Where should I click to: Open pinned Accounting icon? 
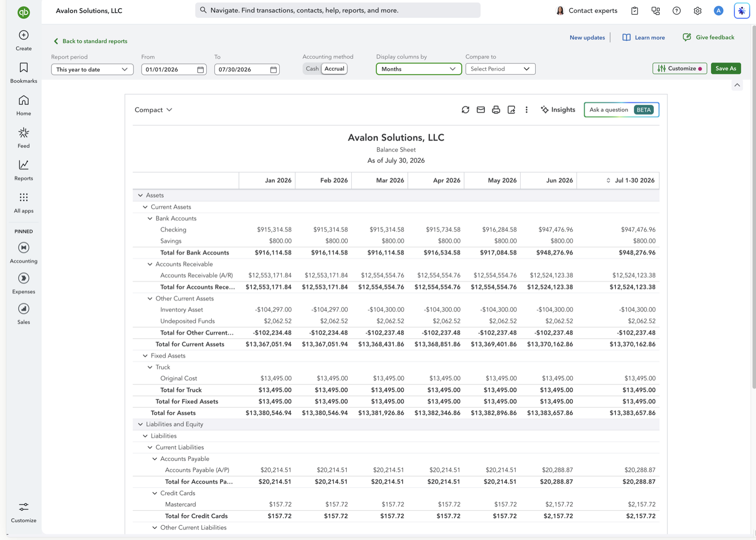(x=24, y=248)
